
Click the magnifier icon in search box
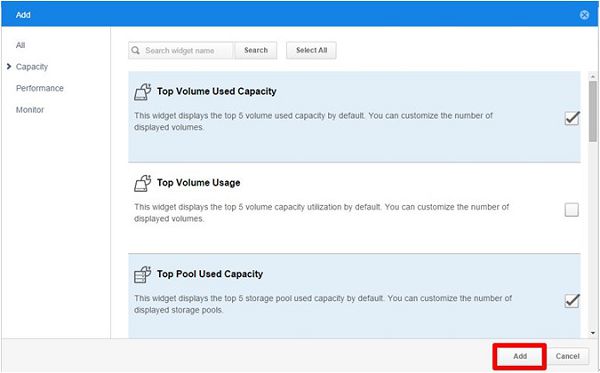pos(135,50)
